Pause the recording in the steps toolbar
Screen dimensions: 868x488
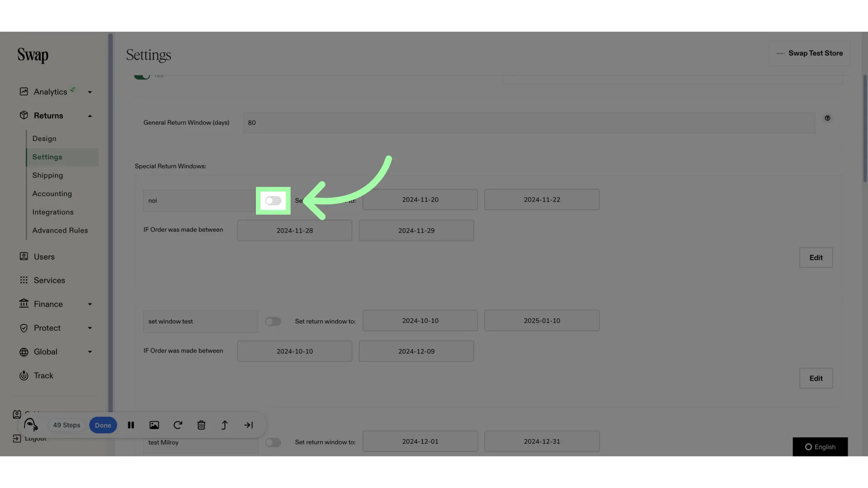click(x=131, y=425)
